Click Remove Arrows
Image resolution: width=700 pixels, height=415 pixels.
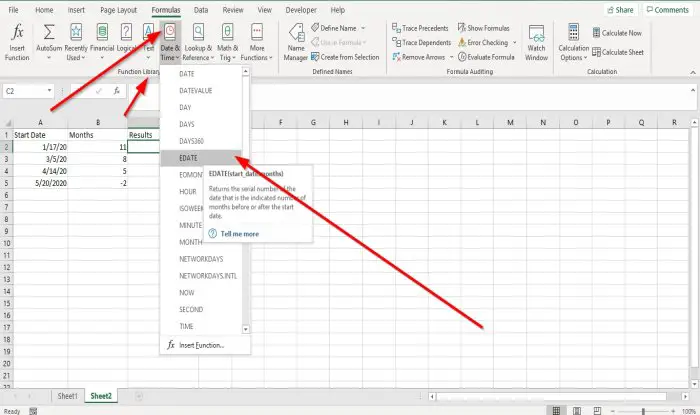tap(419, 57)
